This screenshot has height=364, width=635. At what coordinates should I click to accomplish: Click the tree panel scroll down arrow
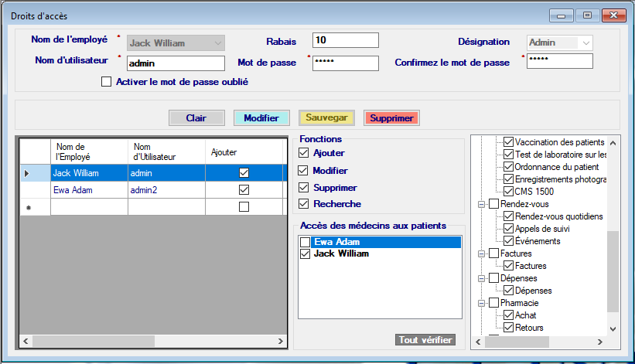coord(613,328)
